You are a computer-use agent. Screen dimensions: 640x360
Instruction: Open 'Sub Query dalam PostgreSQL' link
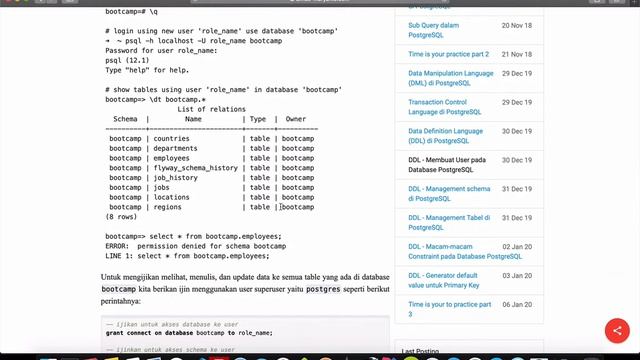pos(433,30)
